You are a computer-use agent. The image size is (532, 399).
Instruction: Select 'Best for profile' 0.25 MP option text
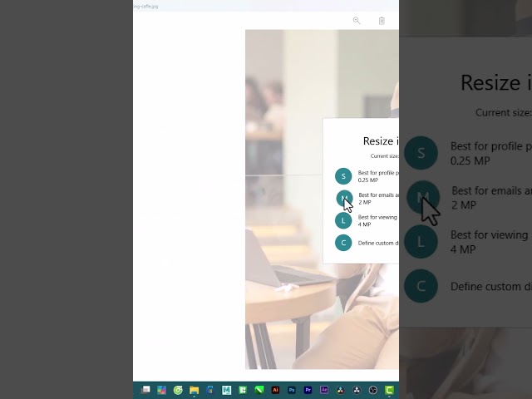(x=378, y=176)
